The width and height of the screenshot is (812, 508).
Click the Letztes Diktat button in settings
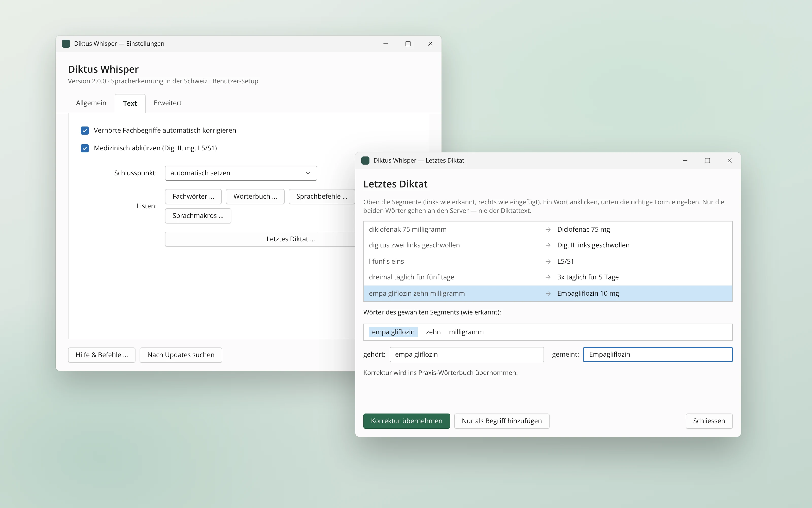[x=260, y=239]
